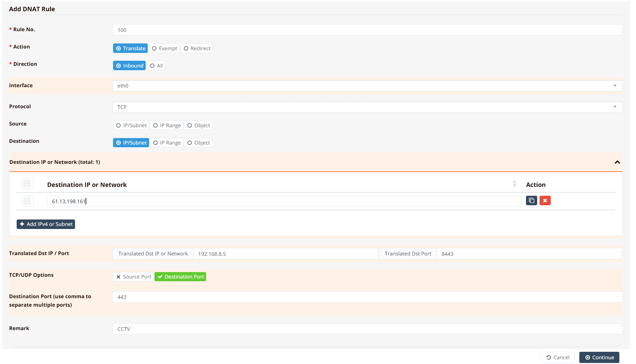The height and width of the screenshot is (364, 636).
Task: Disable the Destination Port option
Action: pyautogui.click(x=180, y=277)
